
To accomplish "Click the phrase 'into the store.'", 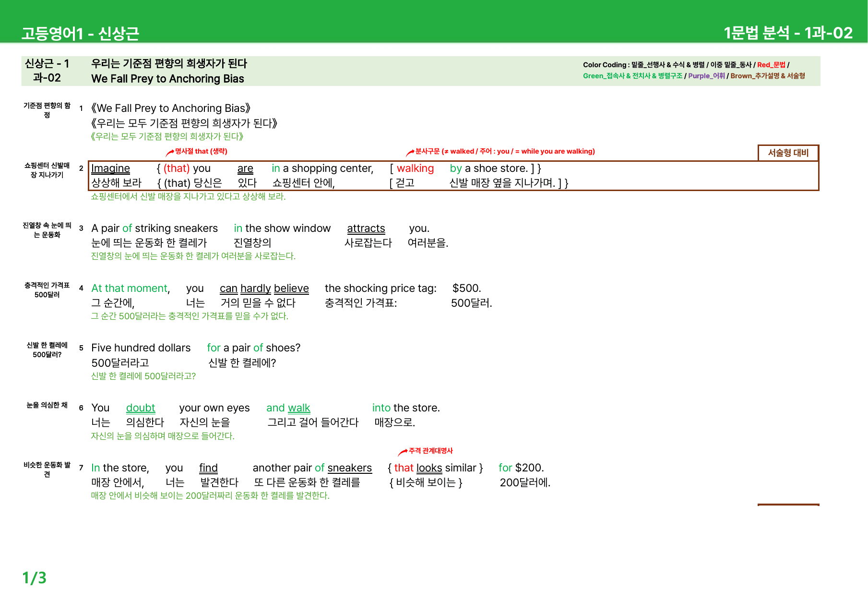I will [x=406, y=408].
